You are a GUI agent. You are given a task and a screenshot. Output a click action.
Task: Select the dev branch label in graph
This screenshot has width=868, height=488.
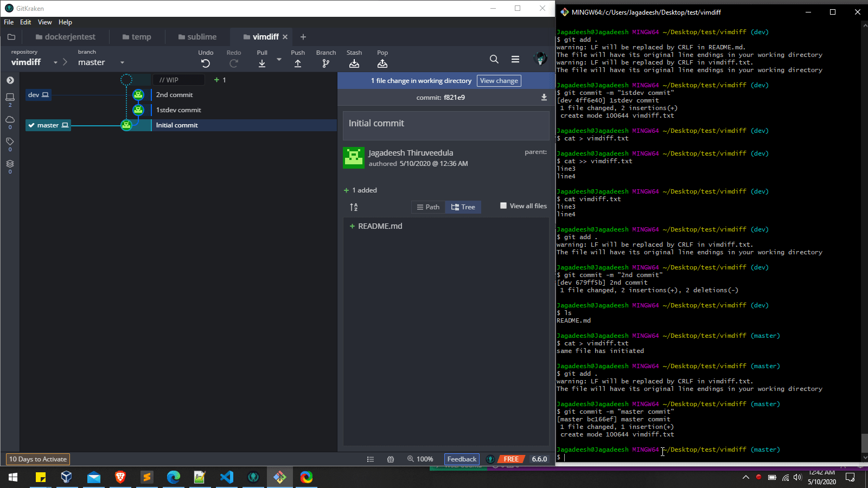point(37,94)
